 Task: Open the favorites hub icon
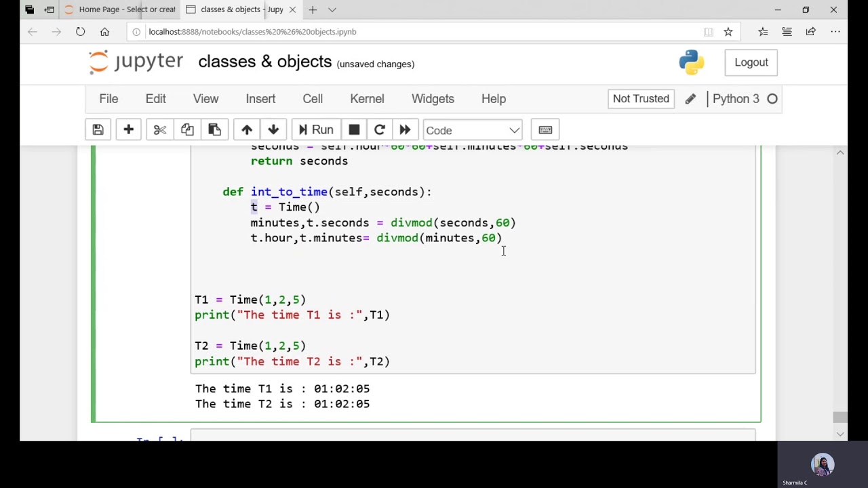tap(763, 32)
